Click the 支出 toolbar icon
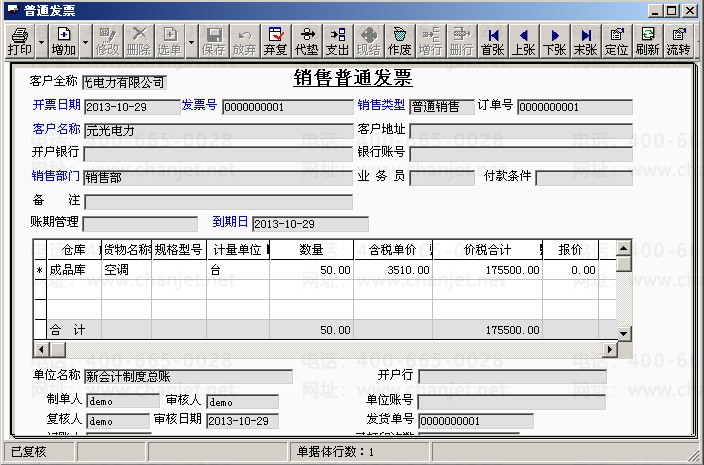The height and width of the screenshot is (465, 704). coord(338,41)
